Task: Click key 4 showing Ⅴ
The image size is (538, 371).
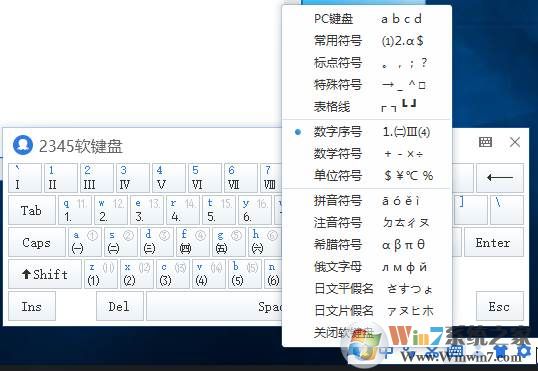Action: click(169, 178)
